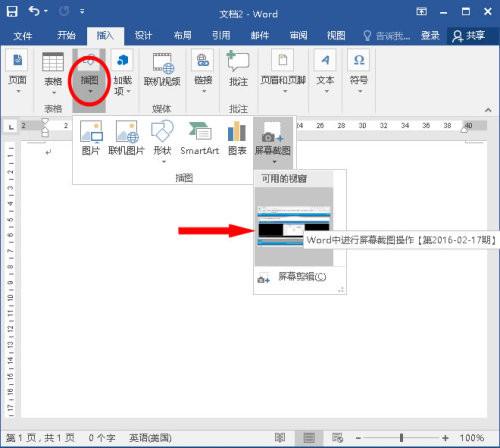Screen dimensions: 500x448
Task: Open the 文本 text dropdown
Action: [x=325, y=72]
